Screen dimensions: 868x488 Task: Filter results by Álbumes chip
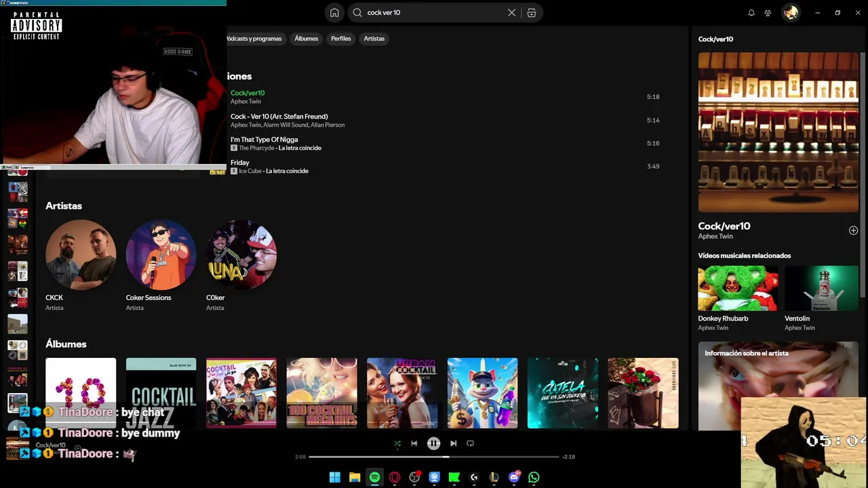click(306, 39)
